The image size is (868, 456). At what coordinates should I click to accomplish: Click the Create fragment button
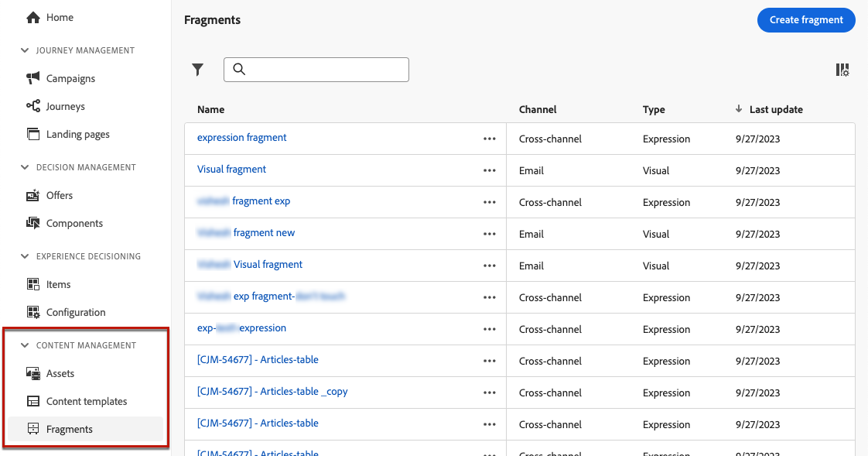click(806, 20)
